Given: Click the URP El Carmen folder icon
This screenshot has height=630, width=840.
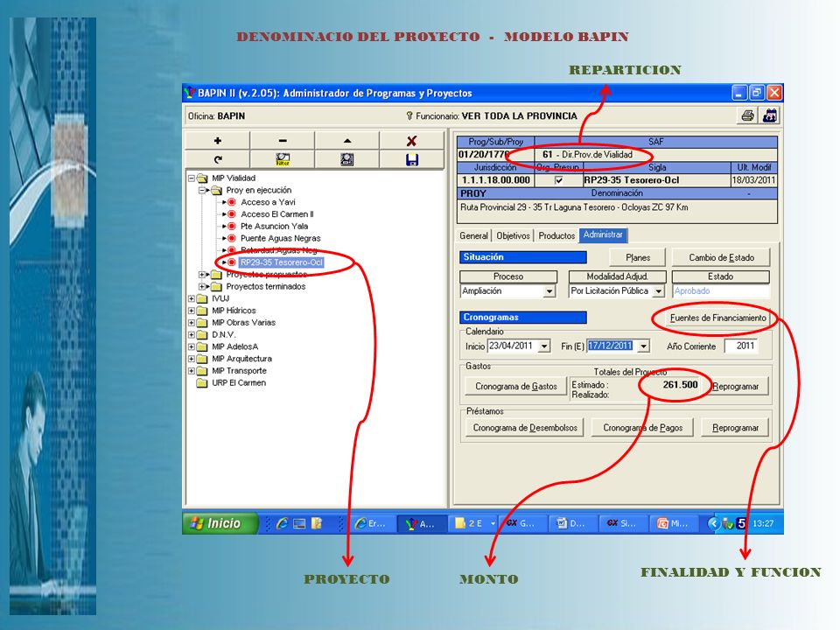Looking at the screenshot, I should tap(202, 383).
